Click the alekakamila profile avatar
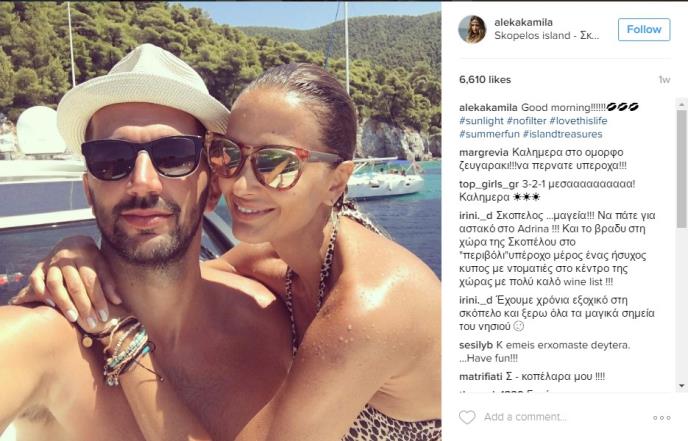 [x=472, y=29]
